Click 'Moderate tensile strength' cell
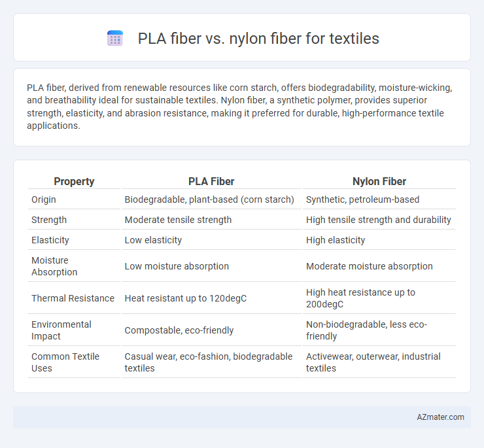 (x=178, y=220)
